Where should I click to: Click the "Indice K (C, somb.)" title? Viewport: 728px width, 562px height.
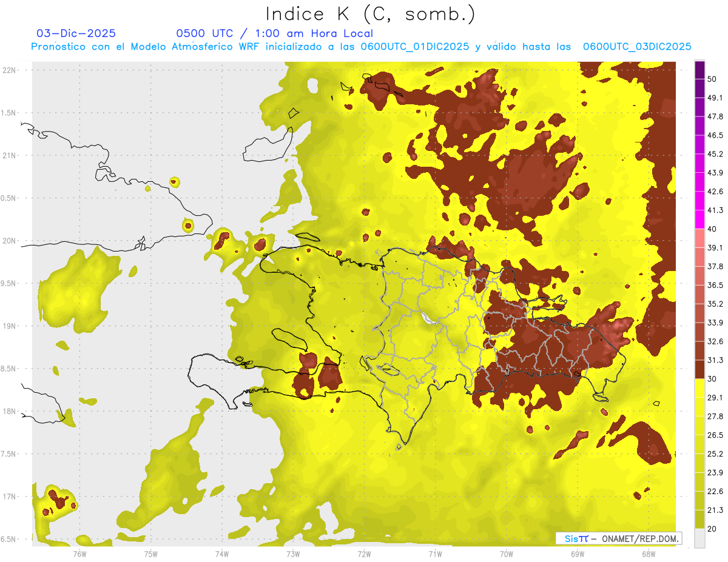371,14
